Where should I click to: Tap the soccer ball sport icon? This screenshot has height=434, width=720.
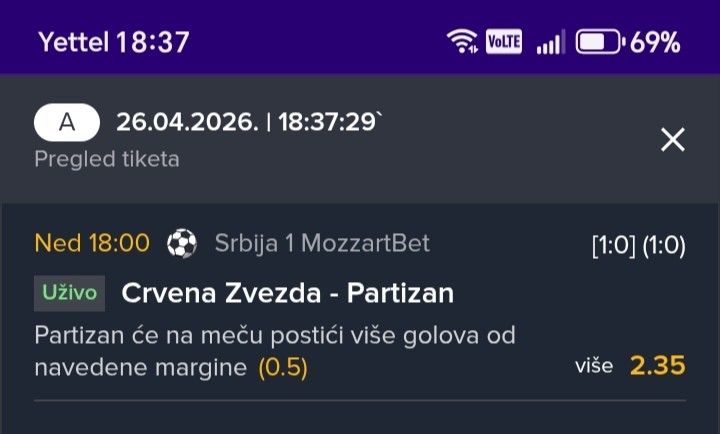tap(182, 243)
